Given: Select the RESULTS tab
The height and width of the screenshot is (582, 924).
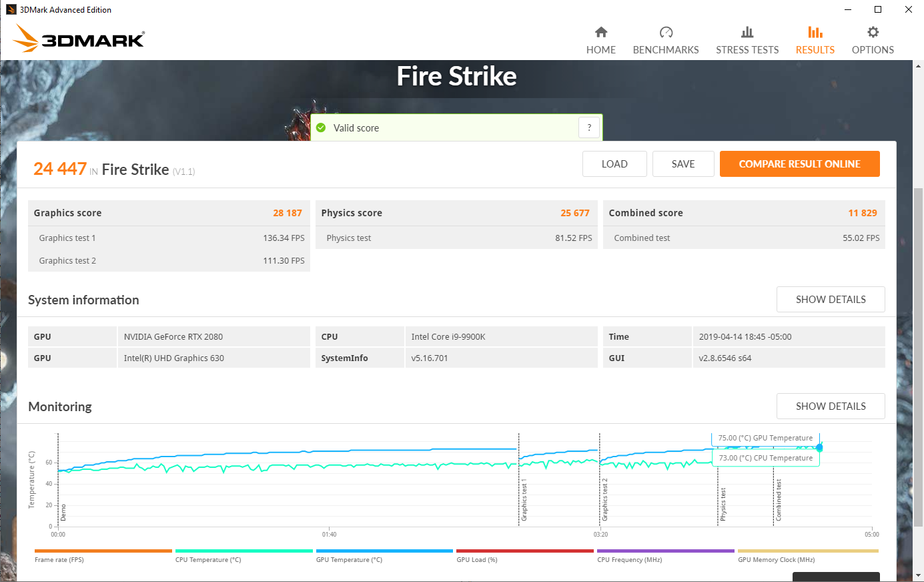Looking at the screenshot, I should 815,50.
